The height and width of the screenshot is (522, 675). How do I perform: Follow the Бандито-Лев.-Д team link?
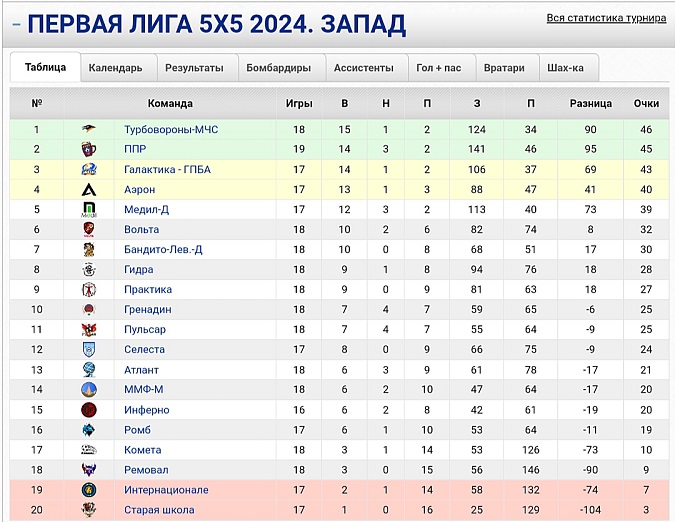pos(163,249)
